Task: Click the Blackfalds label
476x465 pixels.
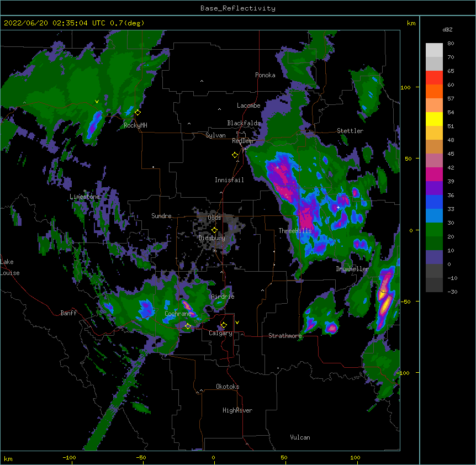Action: 244,123
